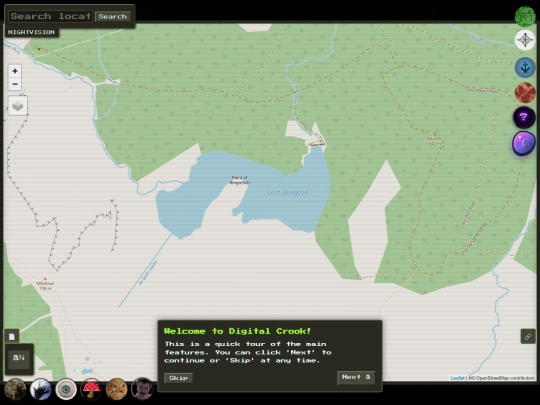Open the map layers control
Viewport: 540px width, 405px height.
click(x=18, y=106)
